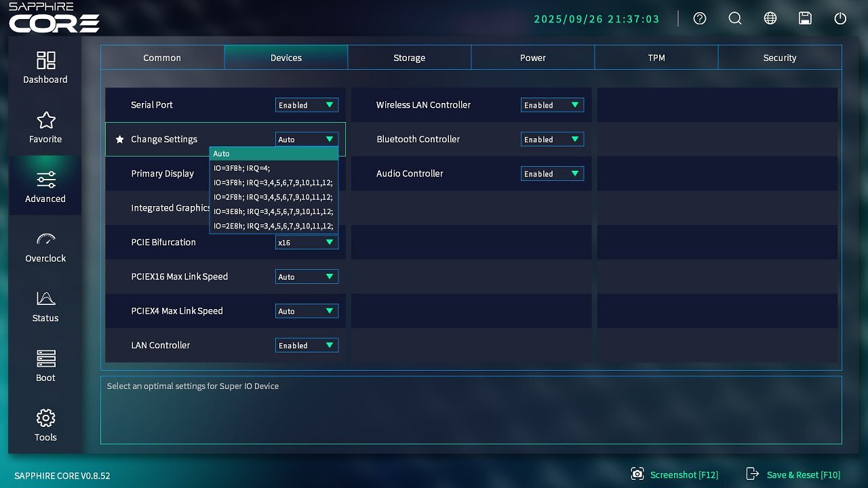The image size is (868, 488).
Task: Switch to the TPM tab
Action: (656, 58)
